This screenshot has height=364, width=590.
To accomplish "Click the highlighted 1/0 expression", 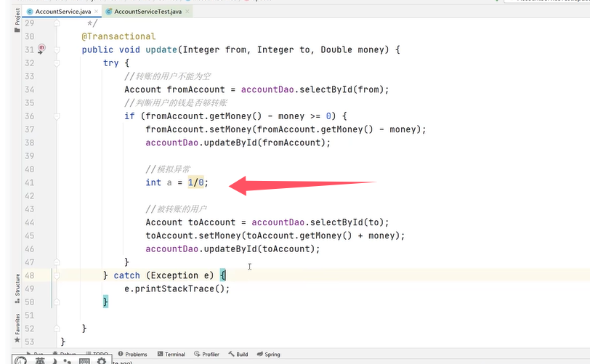I will (195, 182).
